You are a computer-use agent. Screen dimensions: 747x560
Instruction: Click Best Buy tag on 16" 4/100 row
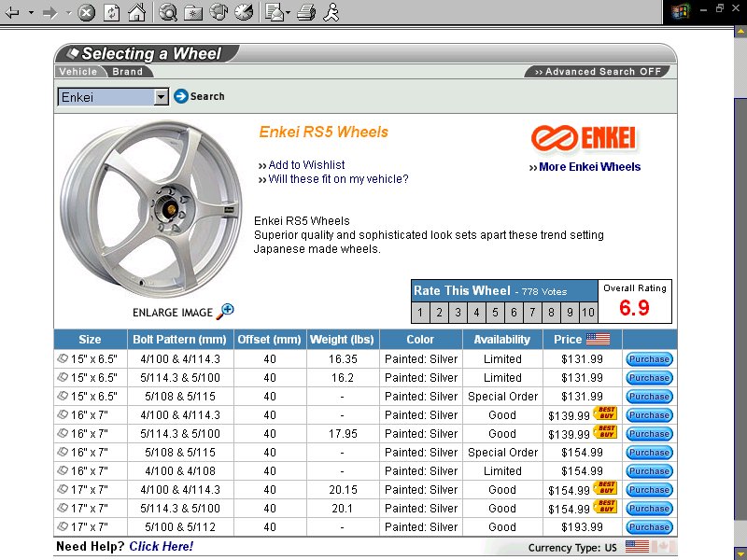click(605, 413)
